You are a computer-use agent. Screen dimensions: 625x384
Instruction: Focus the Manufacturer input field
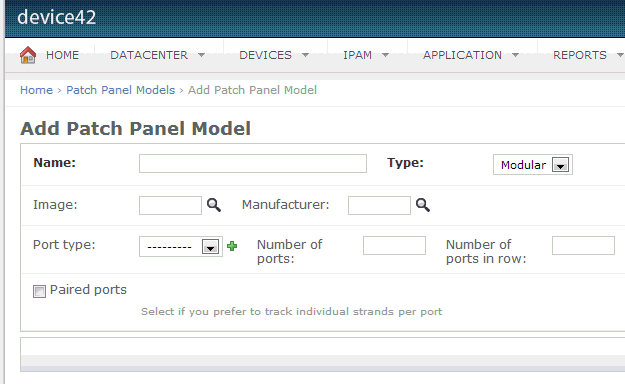point(379,205)
